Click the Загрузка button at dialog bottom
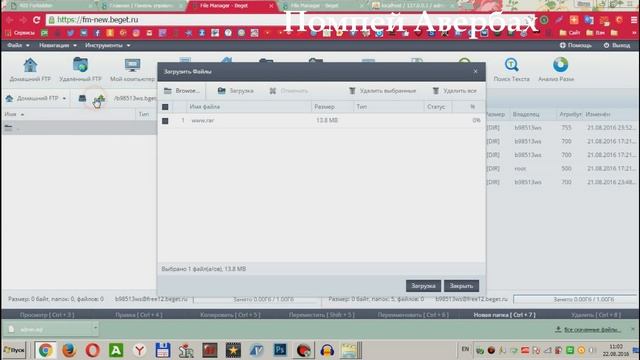This screenshot has height=360, width=640. coord(423,286)
